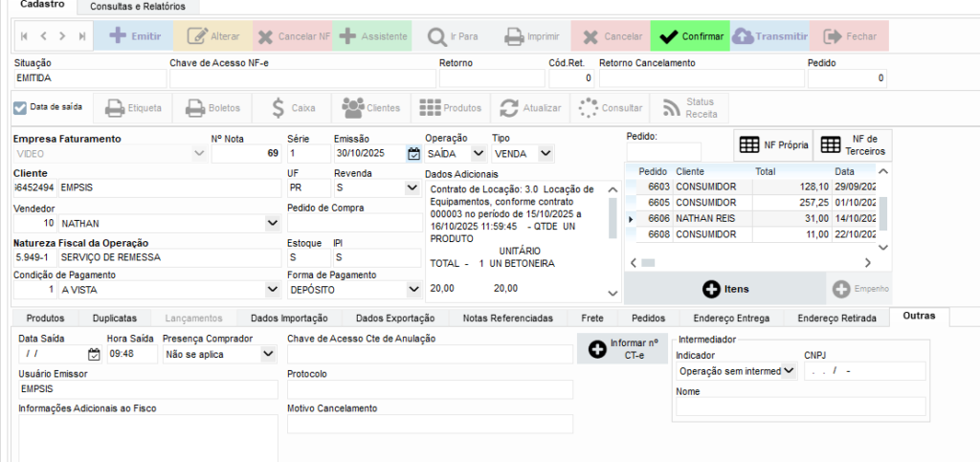
Task: Open the Caixa dollar icon
Action: click(x=278, y=107)
